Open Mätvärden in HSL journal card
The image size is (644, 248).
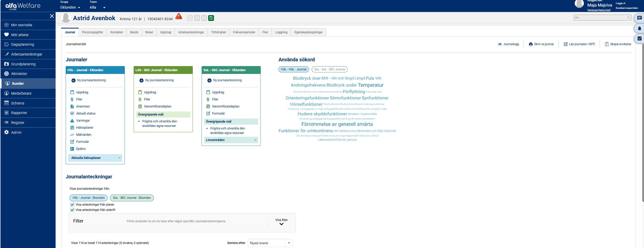[84, 135]
